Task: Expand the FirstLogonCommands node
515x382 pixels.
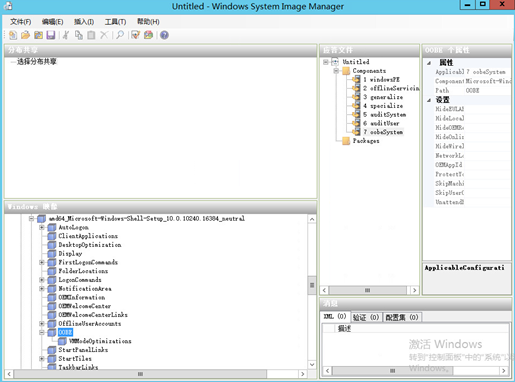Action: pyautogui.click(x=42, y=262)
